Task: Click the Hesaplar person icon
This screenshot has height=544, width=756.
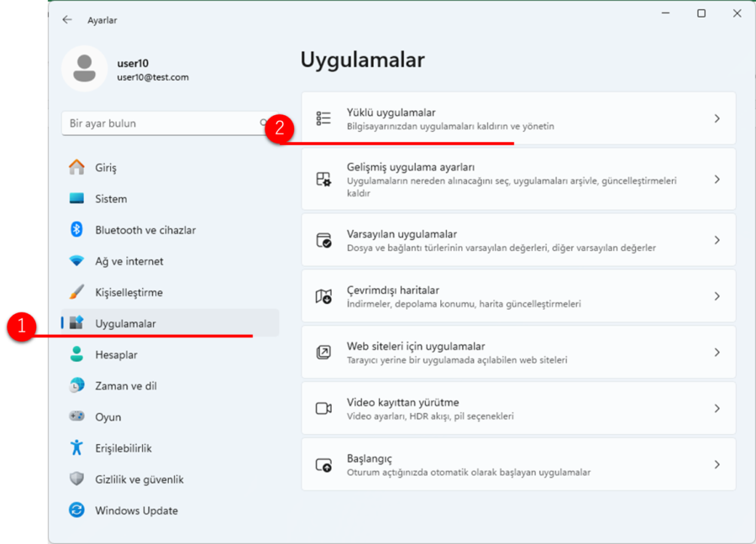Action: 76,354
